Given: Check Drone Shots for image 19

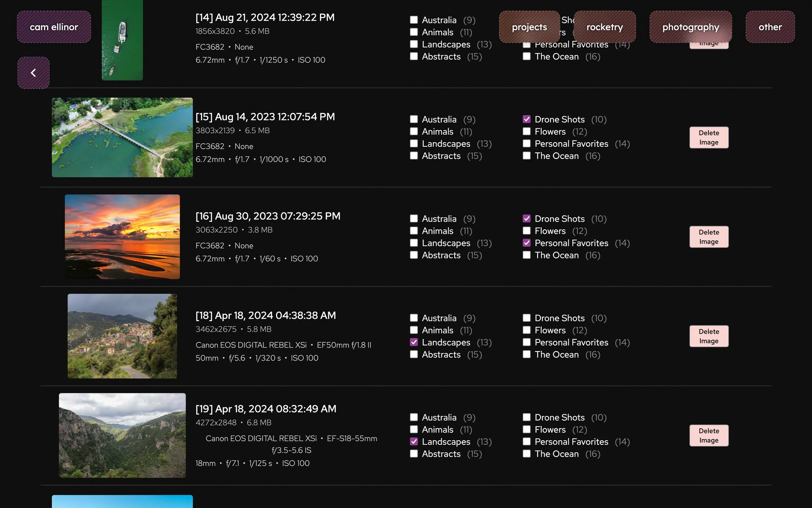Looking at the screenshot, I should (x=527, y=417).
